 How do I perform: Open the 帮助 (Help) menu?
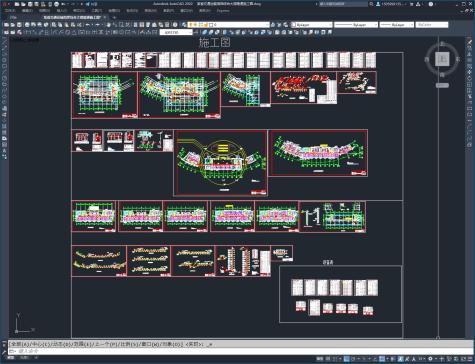[x=204, y=11]
